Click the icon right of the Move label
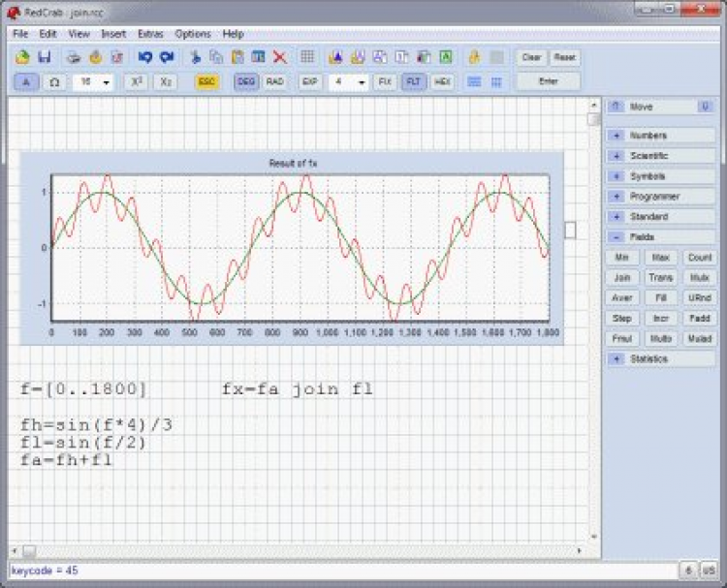The width and height of the screenshot is (727, 588). pos(706,107)
